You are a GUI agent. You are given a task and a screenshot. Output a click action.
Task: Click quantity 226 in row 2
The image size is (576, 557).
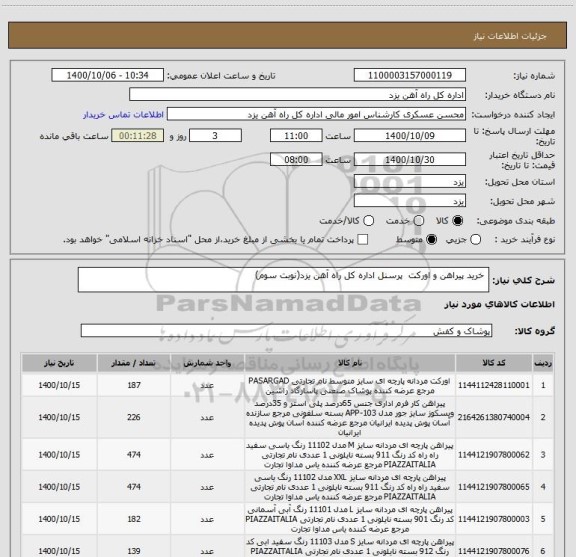(134, 417)
